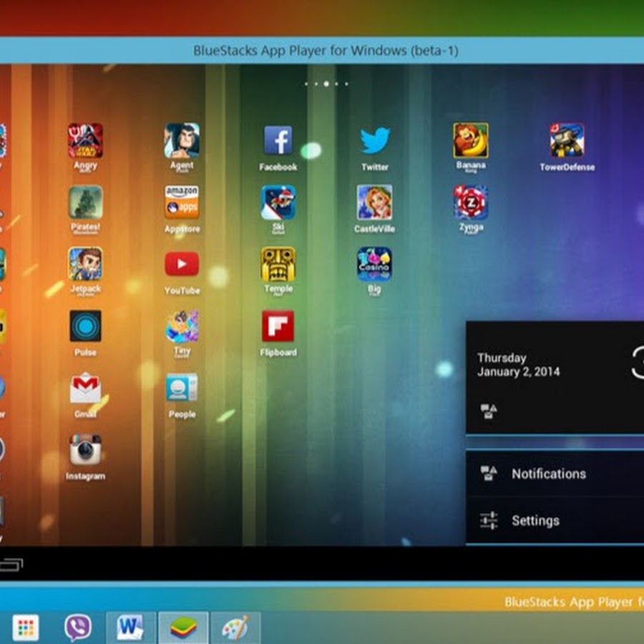The height and width of the screenshot is (644, 644).
Task: Open Settings from the quick panel
Action: (x=535, y=521)
